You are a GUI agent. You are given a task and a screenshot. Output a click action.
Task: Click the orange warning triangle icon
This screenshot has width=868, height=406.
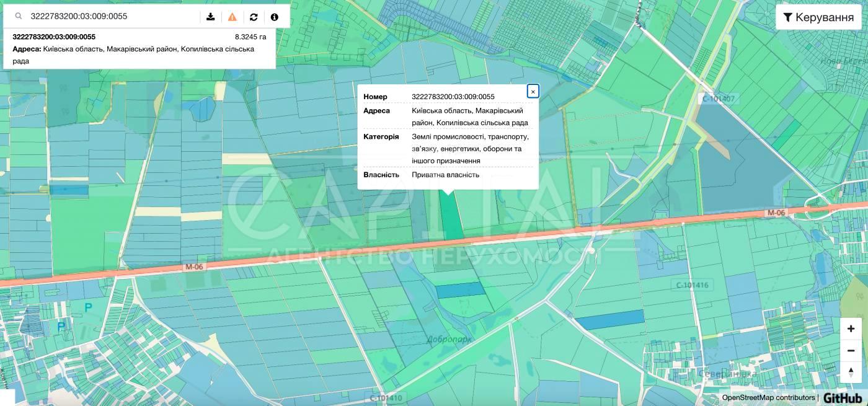pos(232,17)
